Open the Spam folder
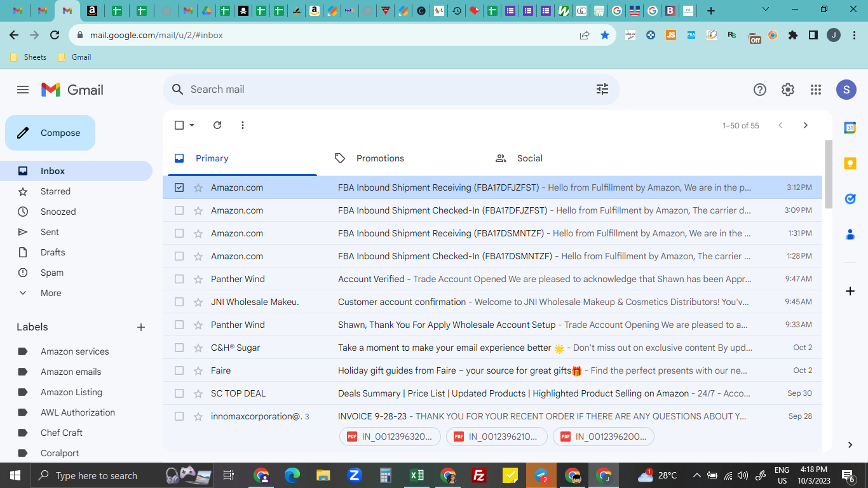The height and width of the screenshot is (488, 868). pyautogui.click(x=76, y=273)
